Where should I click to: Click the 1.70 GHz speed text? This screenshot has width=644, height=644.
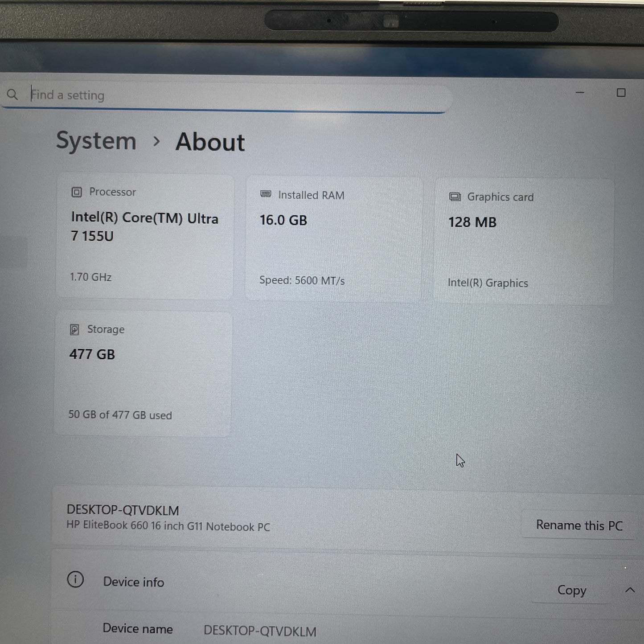click(91, 277)
